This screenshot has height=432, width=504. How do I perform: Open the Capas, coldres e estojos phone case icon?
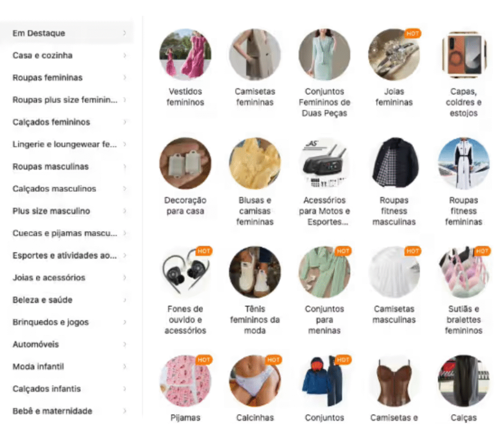(464, 54)
